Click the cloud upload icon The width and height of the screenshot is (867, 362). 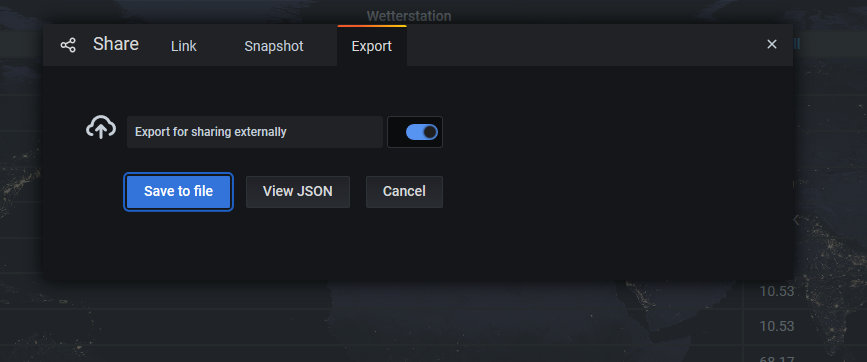click(x=101, y=128)
